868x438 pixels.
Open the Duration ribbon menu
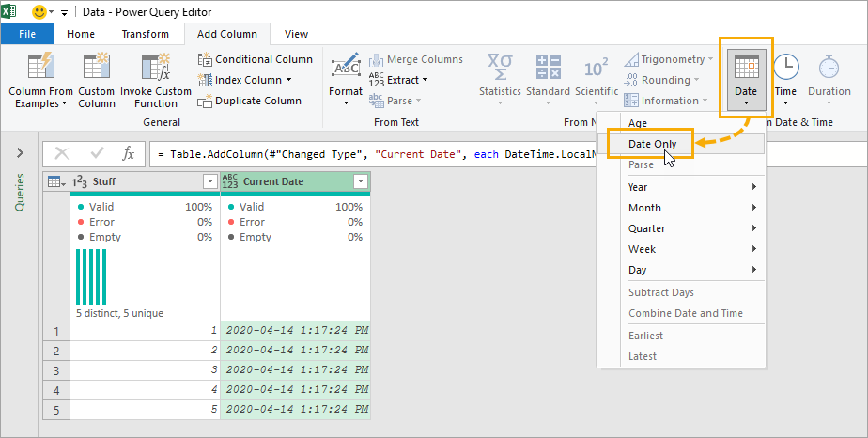(x=829, y=80)
